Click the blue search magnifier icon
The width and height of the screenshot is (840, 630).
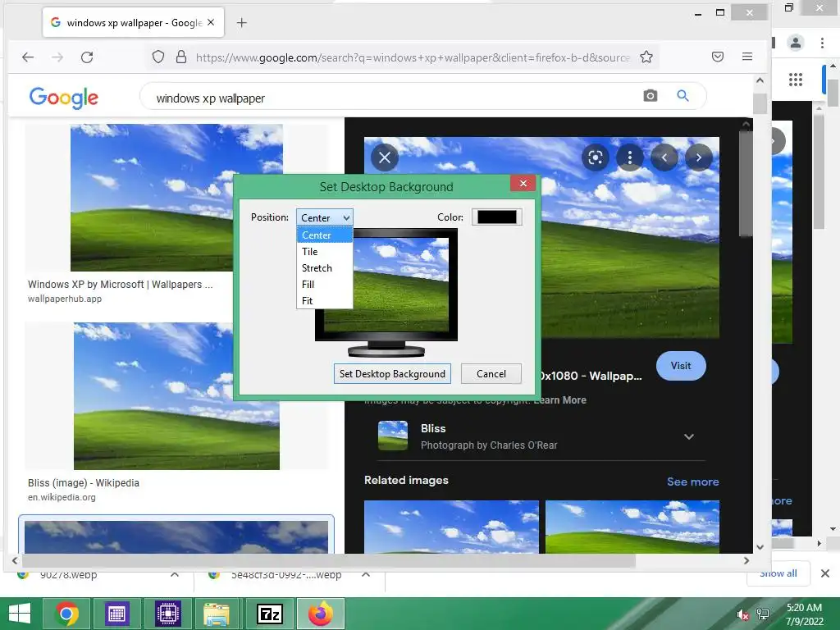pyautogui.click(x=682, y=96)
